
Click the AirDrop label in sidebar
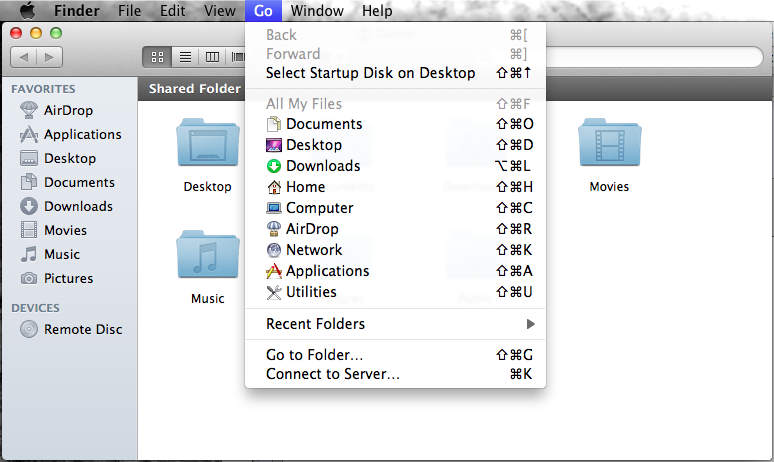[x=68, y=110]
